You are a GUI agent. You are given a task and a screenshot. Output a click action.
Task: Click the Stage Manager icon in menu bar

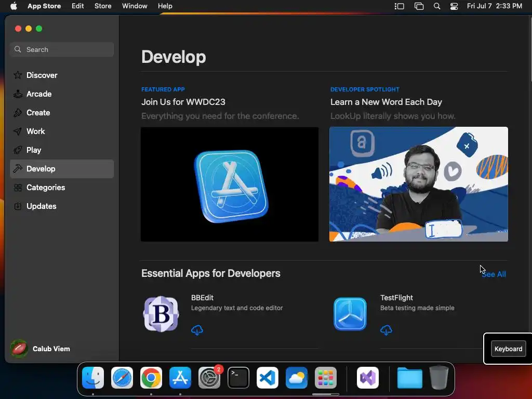(400, 6)
